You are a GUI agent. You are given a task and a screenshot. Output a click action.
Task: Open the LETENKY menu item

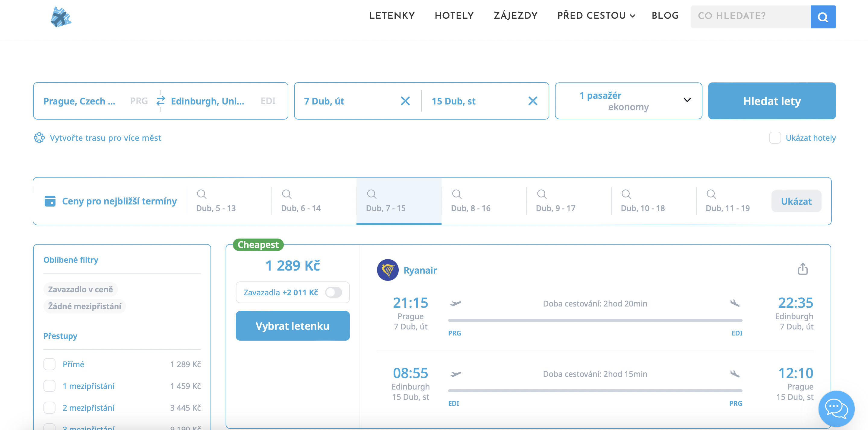pyautogui.click(x=392, y=15)
